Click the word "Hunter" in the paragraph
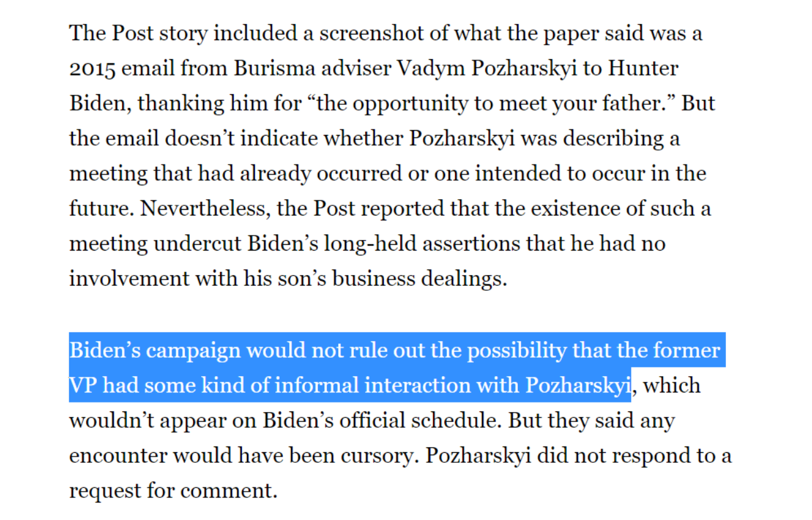Screen dimensions: 812x520 [x=642, y=68]
